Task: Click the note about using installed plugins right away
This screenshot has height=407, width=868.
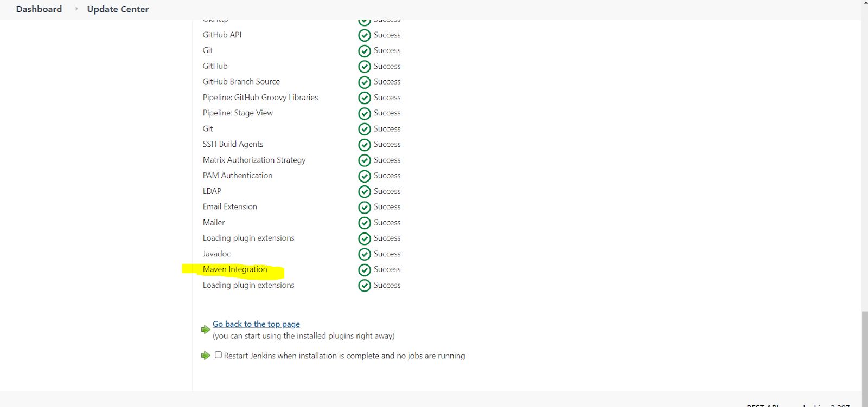Action: pos(304,336)
